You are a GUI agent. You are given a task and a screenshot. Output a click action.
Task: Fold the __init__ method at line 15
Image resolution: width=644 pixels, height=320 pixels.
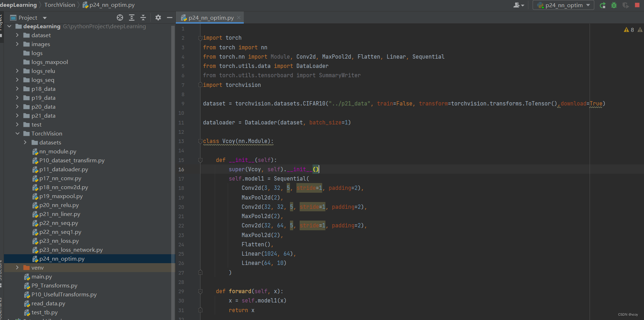[200, 160]
